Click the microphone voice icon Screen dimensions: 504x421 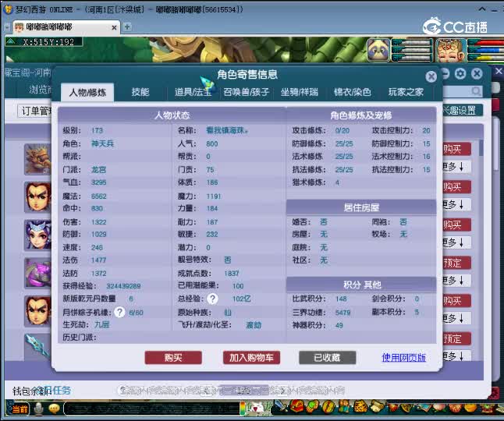[38, 409]
